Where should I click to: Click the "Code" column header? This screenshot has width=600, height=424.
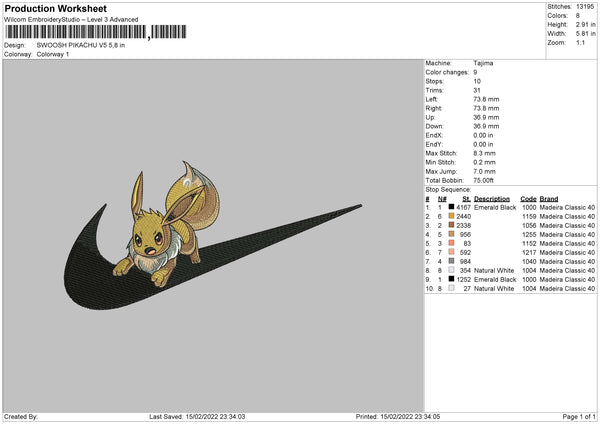click(x=528, y=199)
